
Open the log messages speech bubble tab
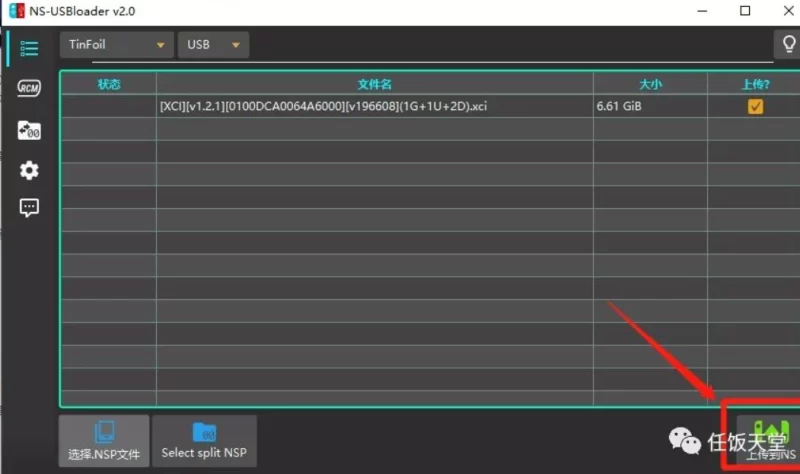coord(29,208)
